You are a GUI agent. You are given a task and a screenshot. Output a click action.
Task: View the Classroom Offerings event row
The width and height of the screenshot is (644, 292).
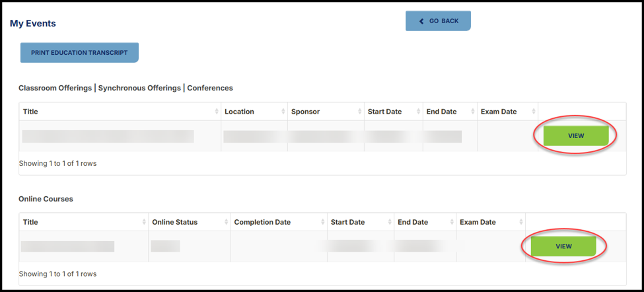click(576, 136)
